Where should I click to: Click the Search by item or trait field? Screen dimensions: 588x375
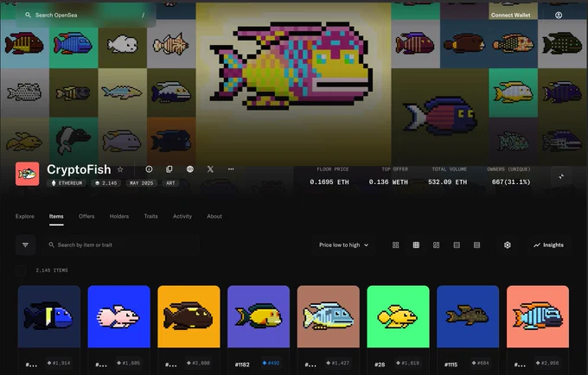coord(121,245)
